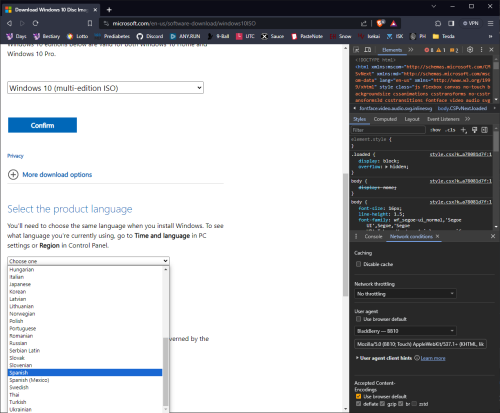Open a new tab with the plus button

109,10
